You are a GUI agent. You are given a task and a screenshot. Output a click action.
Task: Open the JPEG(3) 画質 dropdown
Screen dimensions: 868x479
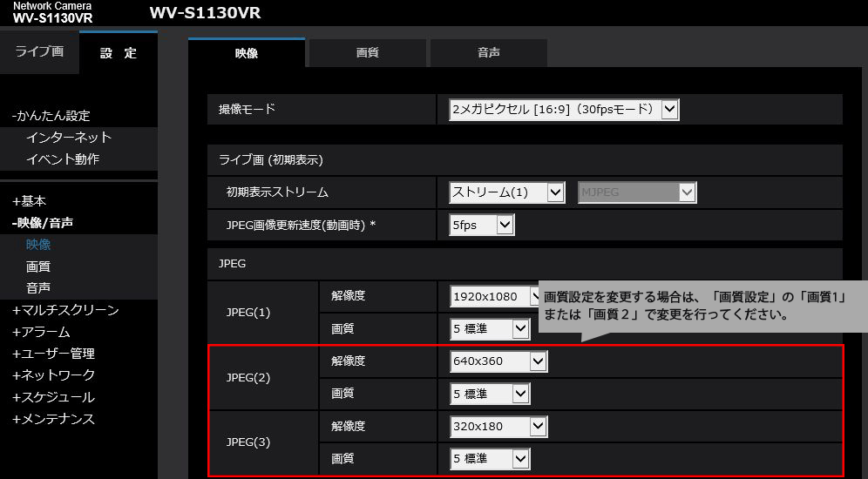click(490, 458)
